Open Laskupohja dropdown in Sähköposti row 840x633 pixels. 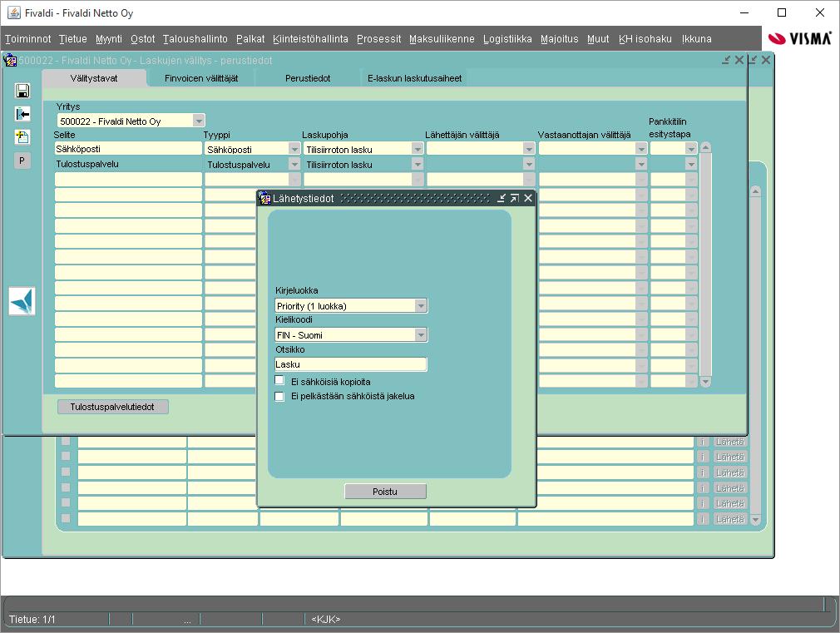(x=418, y=148)
